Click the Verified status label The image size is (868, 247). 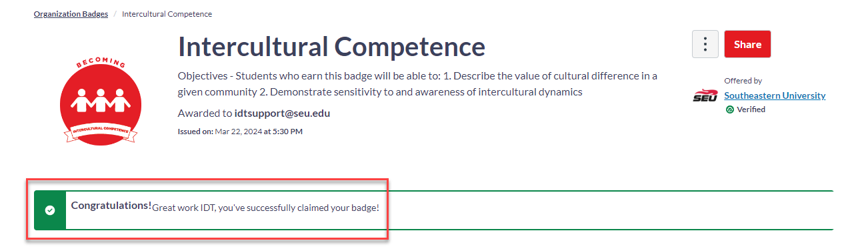coord(751,109)
